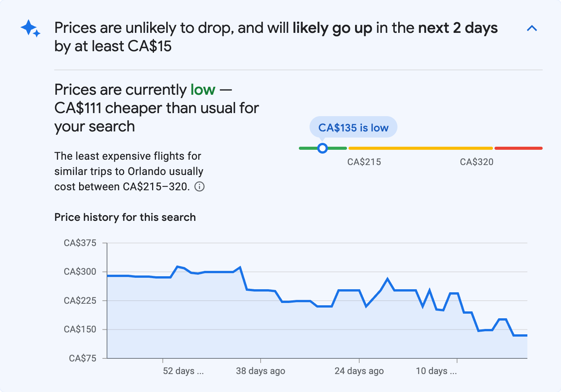Select the "CA$135 is low" price badge
The image size is (561, 392).
(353, 127)
